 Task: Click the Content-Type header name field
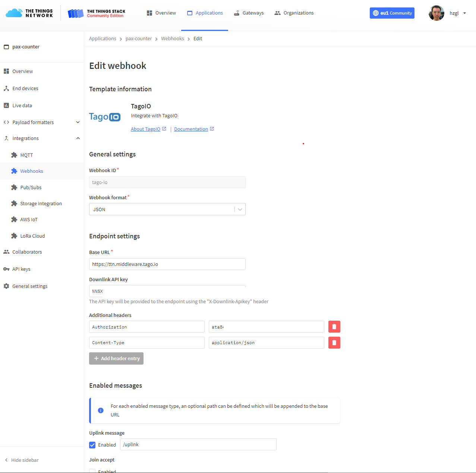(147, 343)
